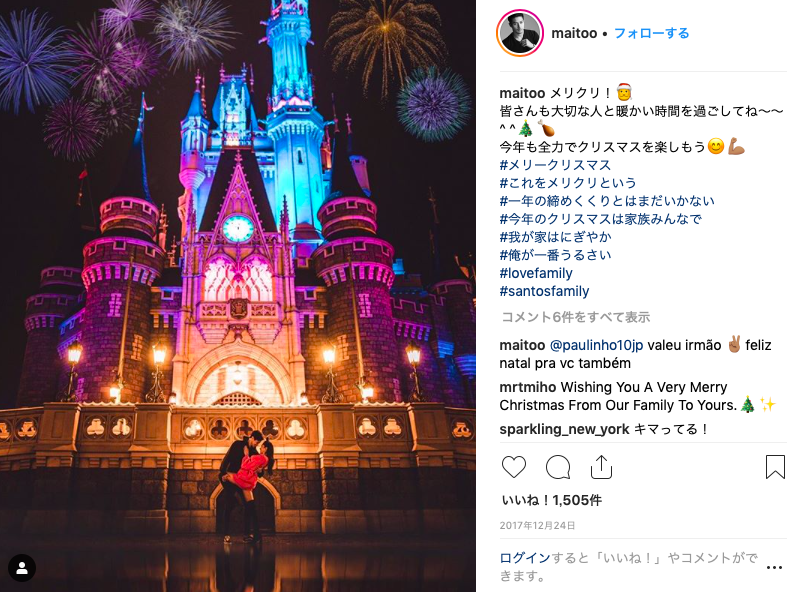This screenshot has width=808, height=592.
Task: Open maitoo's profile picture avatar
Action: 520,33
